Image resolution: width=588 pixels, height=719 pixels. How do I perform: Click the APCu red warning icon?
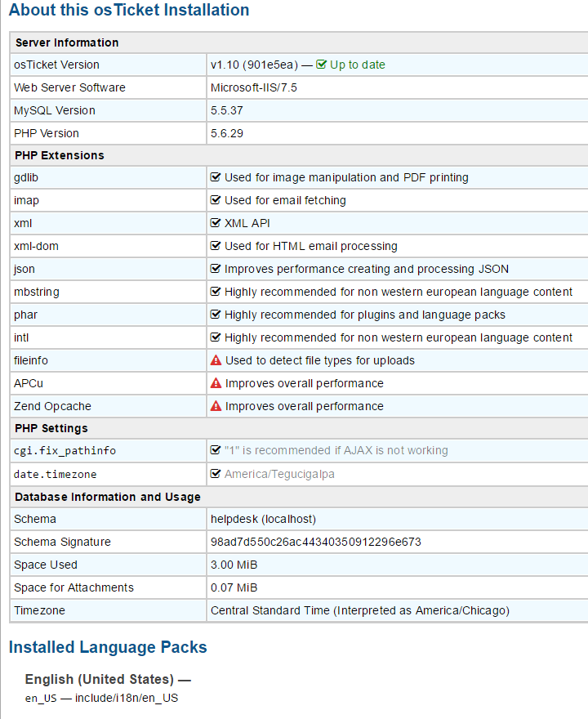tap(216, 383)
